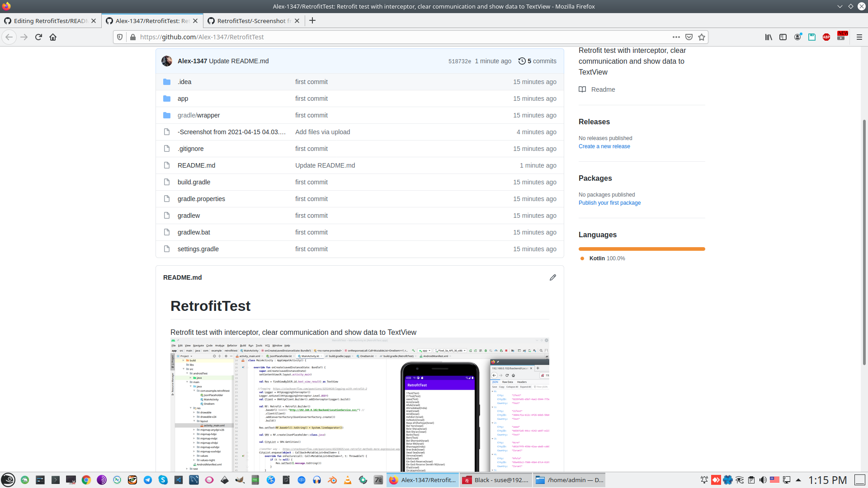Click the README pencil edit icon

(x=552, y=277)
